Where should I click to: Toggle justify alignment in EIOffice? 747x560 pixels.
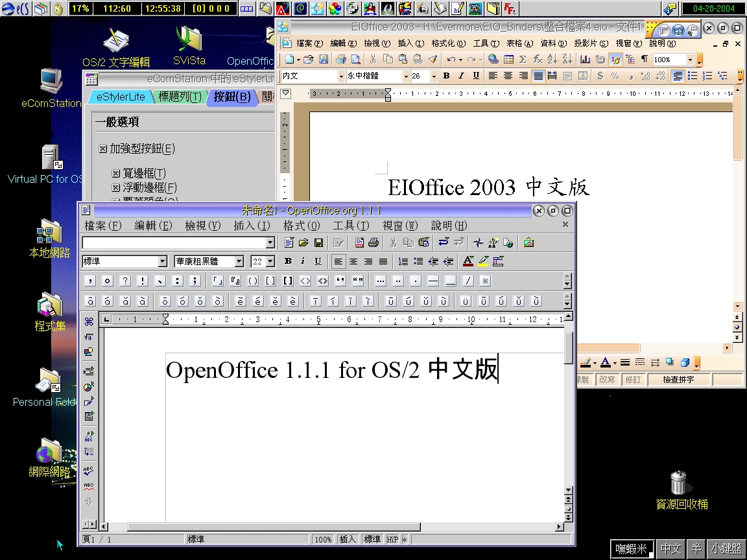pyautogui.click(x=538, y=76)
